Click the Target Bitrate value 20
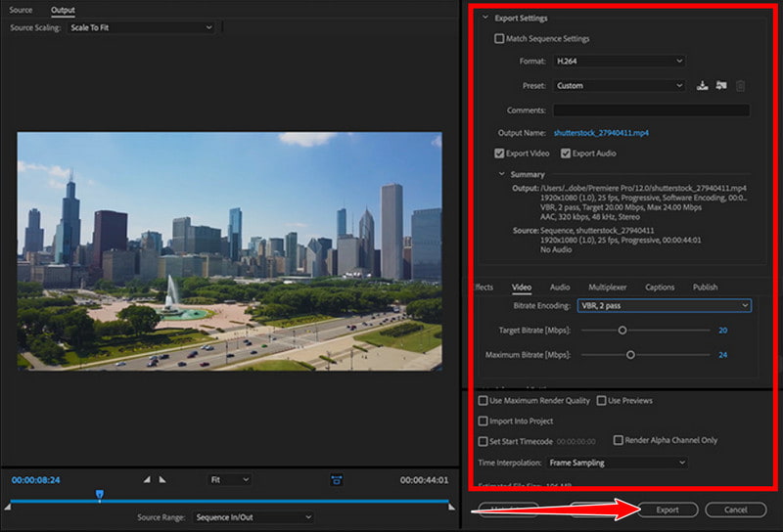Image resolution: width=783 pixels, height=532 pixels. (722, 331)
